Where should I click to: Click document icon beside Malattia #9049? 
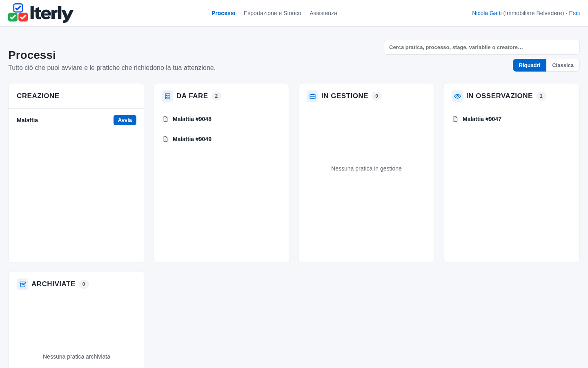tap(165, 139)
